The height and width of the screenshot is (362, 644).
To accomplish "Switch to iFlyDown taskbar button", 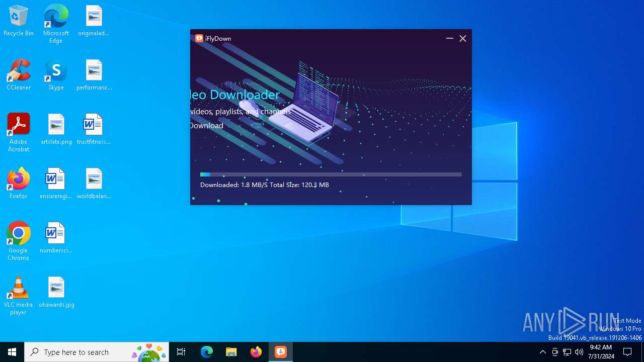I will (x=281, y=352).
